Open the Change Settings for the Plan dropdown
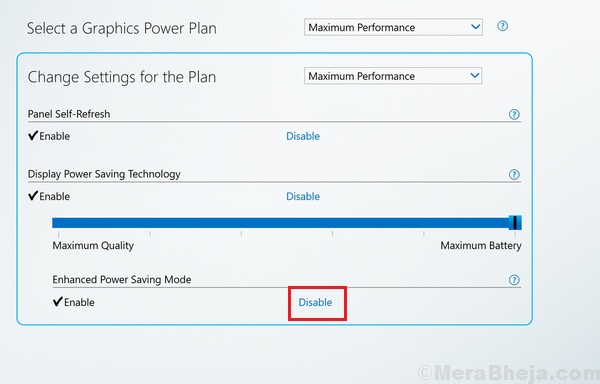The width and height of the screenshot is (600, 384). point(393,76)
